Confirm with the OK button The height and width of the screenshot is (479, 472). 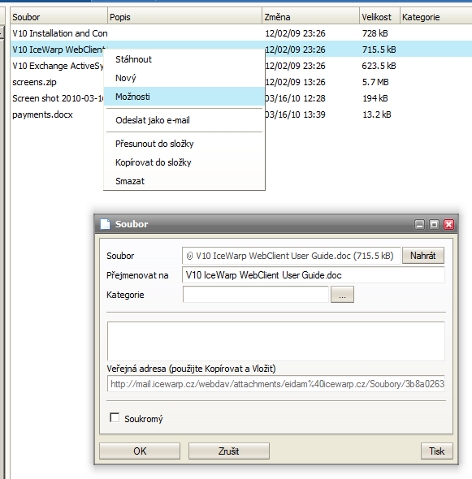pos(140,451)
